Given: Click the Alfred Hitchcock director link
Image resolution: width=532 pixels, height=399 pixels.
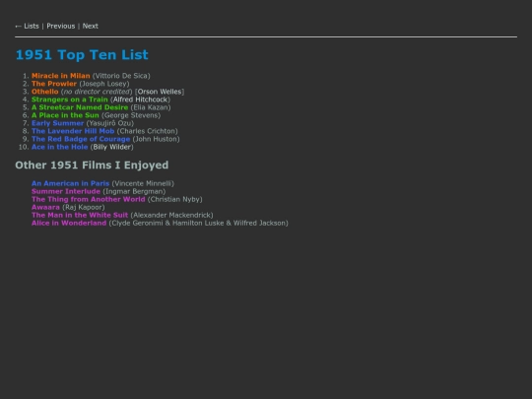Looking at the screenshot, I should click(x=141, y=100).
